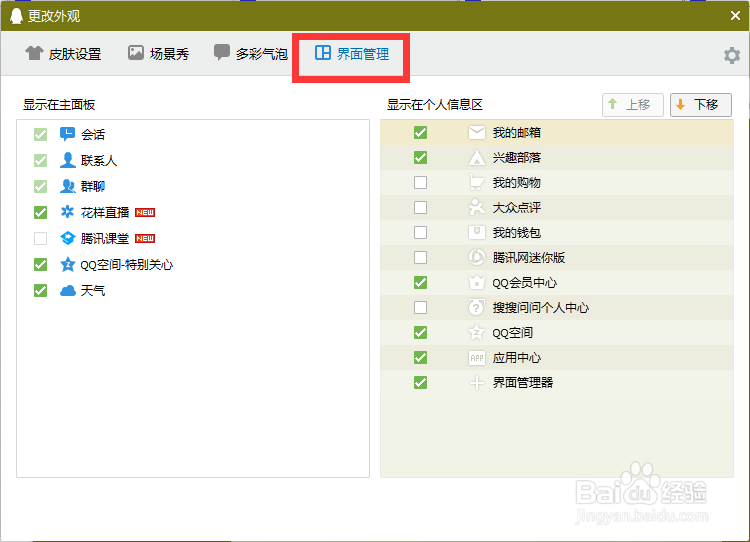Select the QQ会员中心 row text
The width and height of the screenshot is (750, 542).
pos(525,283)
